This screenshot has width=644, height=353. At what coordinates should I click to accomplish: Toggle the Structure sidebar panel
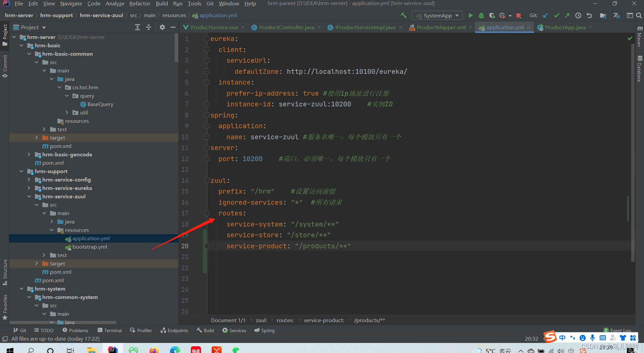pyautogui.click(x=5, y=268)
